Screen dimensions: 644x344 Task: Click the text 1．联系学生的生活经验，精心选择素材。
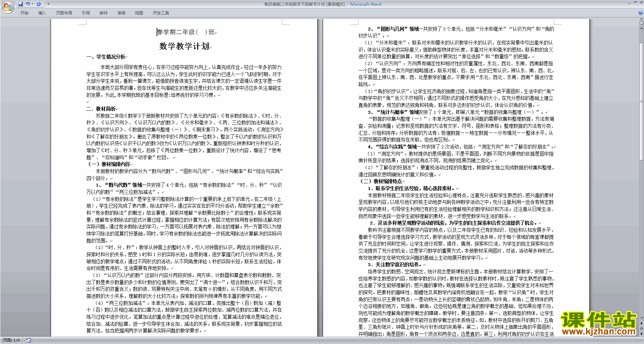click(x=411, y=188)
